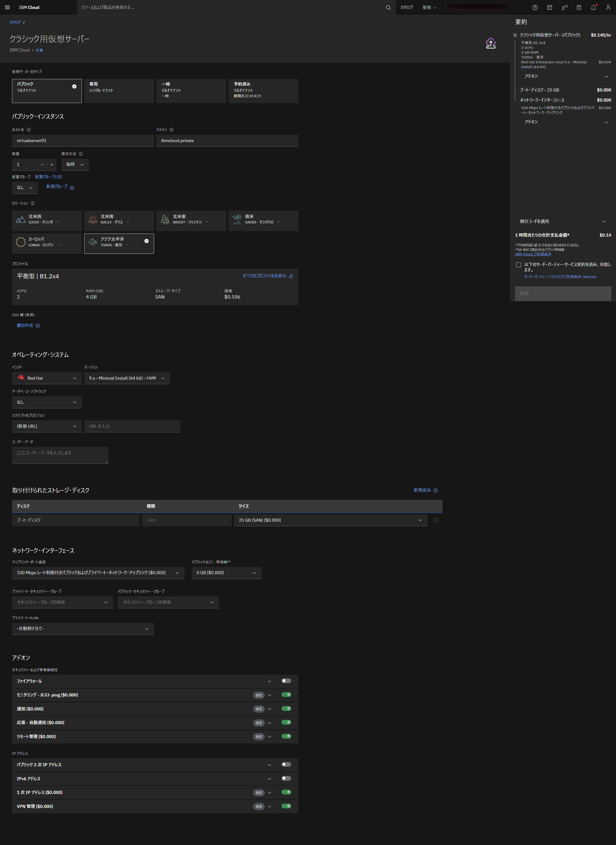Open the hamburger navigation menu
The image size is (616, 845).
[x=7, y=7]
